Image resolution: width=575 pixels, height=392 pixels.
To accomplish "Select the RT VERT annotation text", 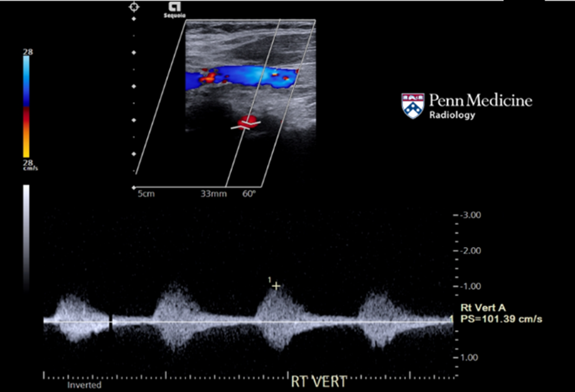I will coord(319,382).
